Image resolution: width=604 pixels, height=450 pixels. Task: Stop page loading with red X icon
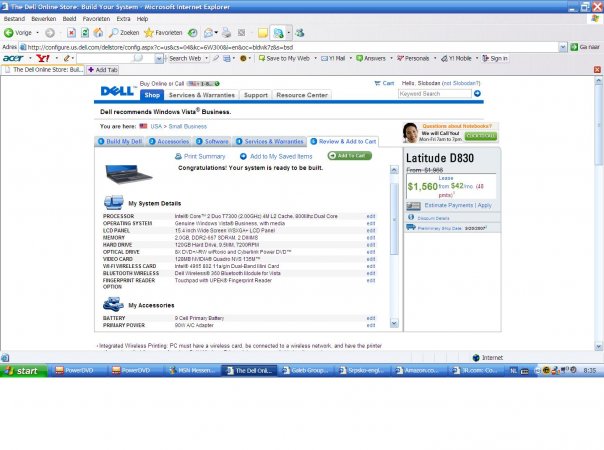pyautogui.click(x=71, y=33)
